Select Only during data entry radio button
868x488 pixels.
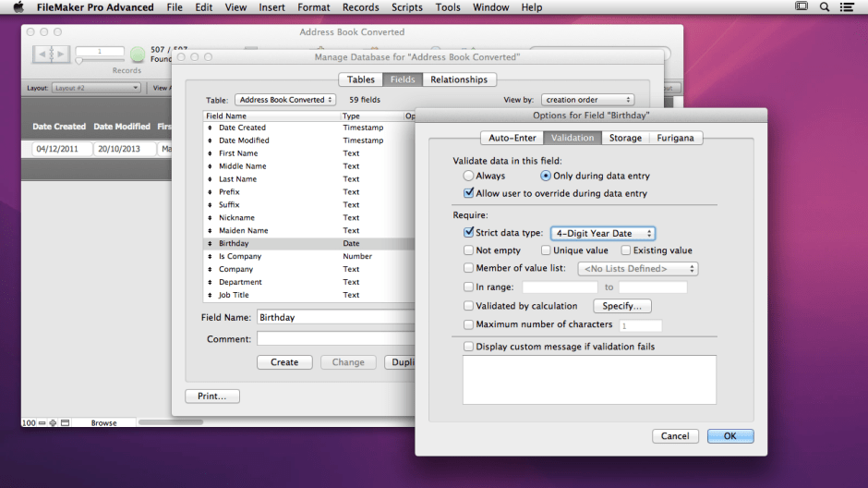545,176
